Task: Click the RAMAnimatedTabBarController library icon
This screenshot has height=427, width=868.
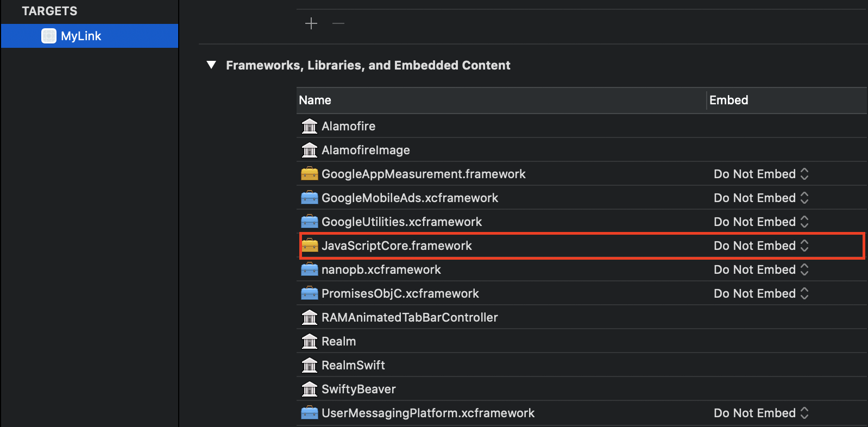Action: point(310,317)
